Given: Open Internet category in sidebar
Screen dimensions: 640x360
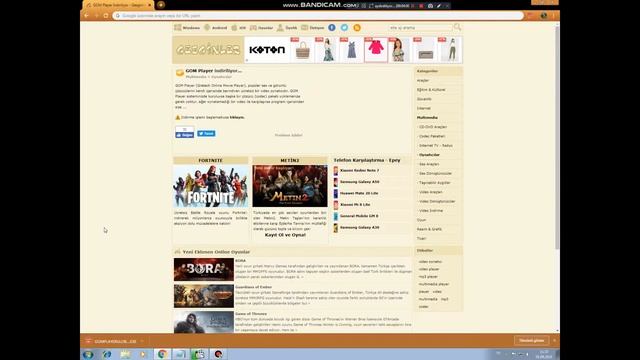Looking at the screenshot, I should (424, 108).
